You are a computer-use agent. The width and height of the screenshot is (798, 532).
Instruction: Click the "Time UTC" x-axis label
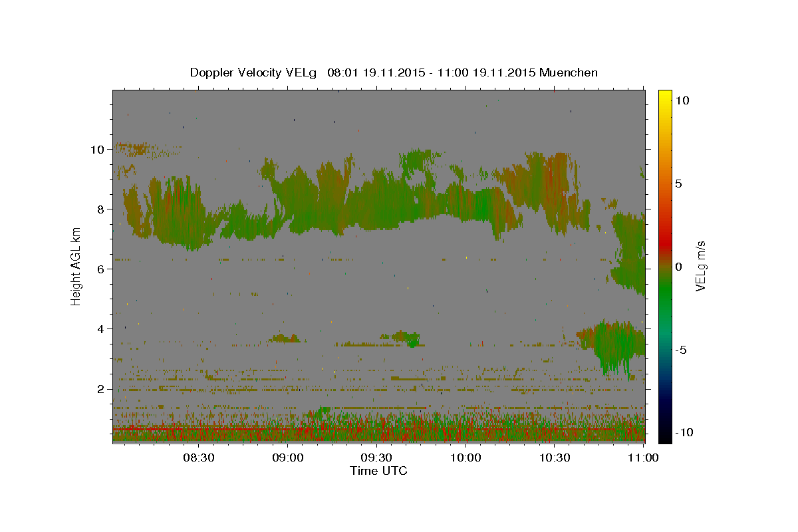[x=378, y=471]
